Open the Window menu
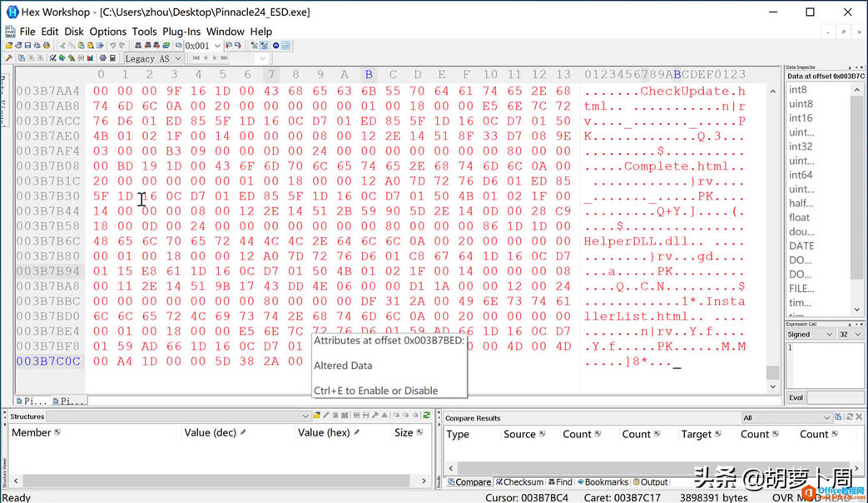 (x=226, y=32)
